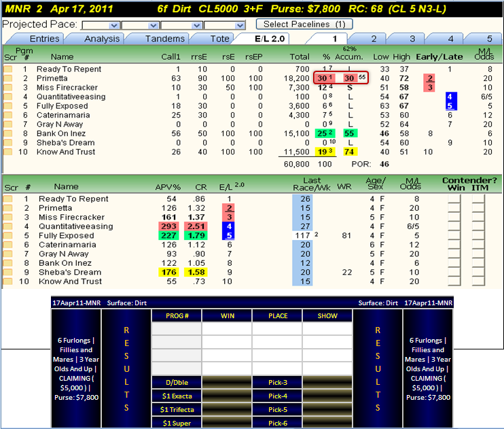
Task: Click the Last Race/Wk column header
Action: [x=312, y=184]
